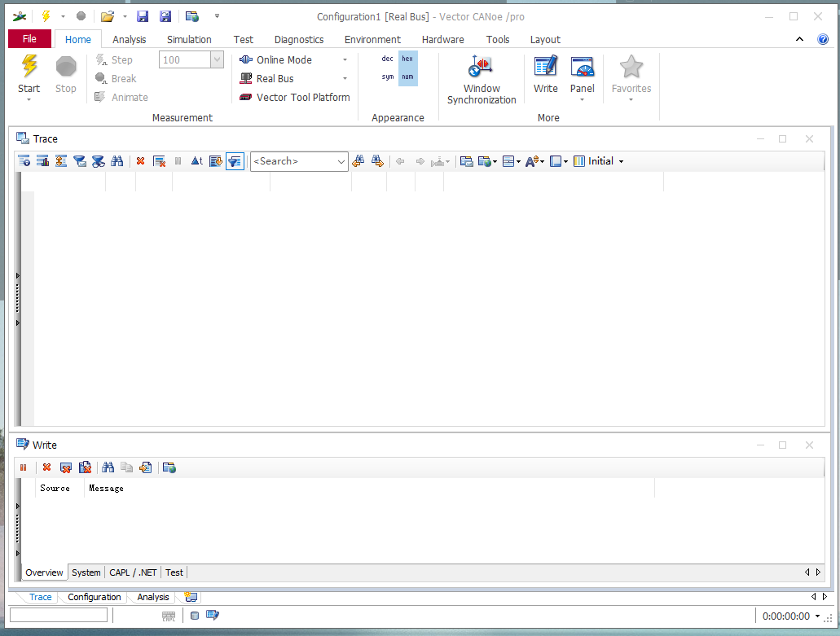Viewport: 840px width, 636px height.
Task: Open Window Synchronization
Action: click(x=482, y=79)
